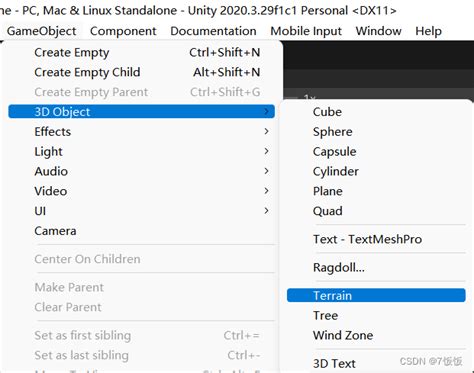Open the Window menu

coord(378,31)
